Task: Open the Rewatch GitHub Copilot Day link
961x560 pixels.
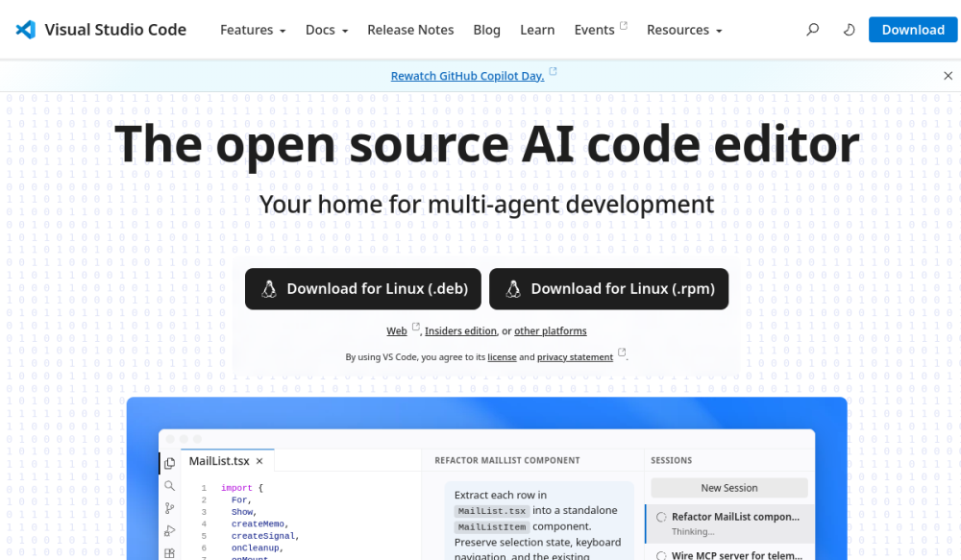Action: [x=468, y=76]
